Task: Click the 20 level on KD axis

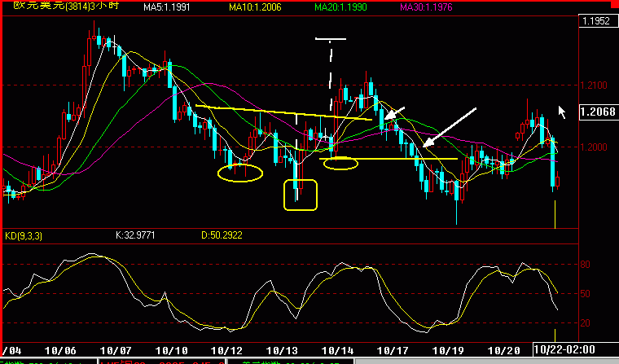Action: (585, 323)
